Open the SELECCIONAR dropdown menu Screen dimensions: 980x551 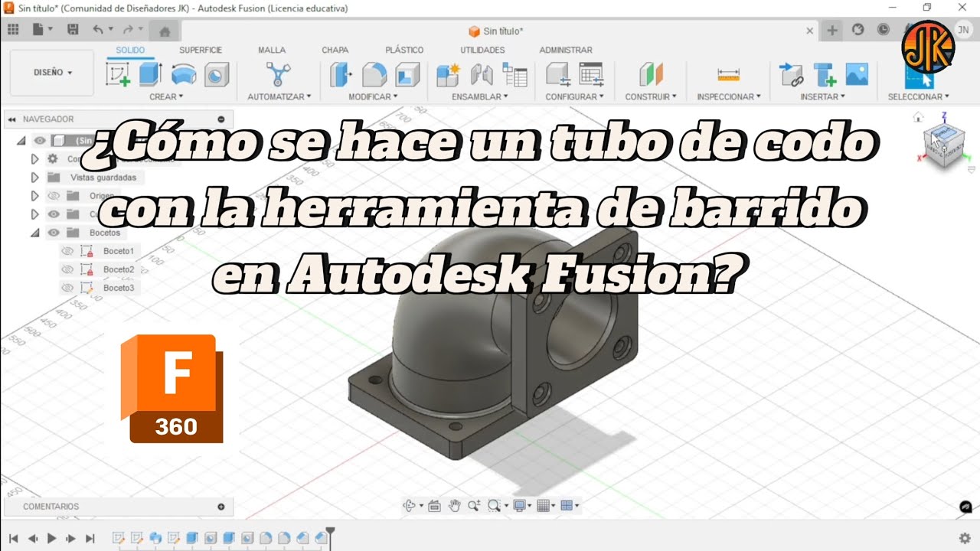tap(918, 97)
